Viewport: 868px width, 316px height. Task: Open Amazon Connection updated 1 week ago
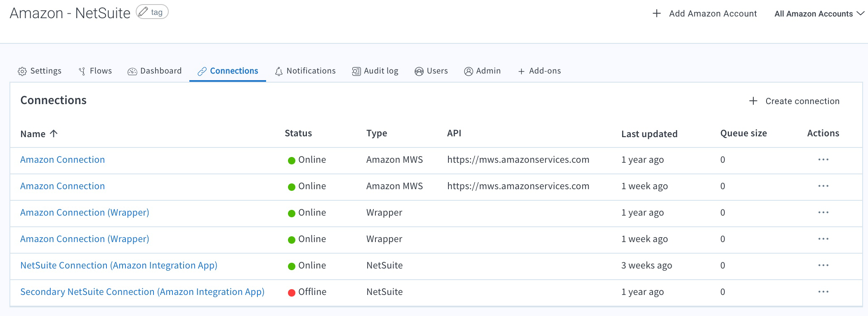click(63, 186)
